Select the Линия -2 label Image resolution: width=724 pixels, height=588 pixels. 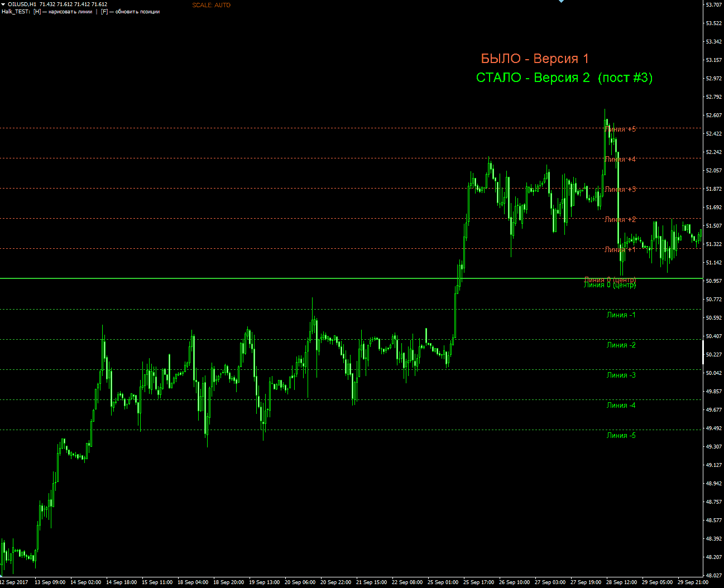pos(621,345)
